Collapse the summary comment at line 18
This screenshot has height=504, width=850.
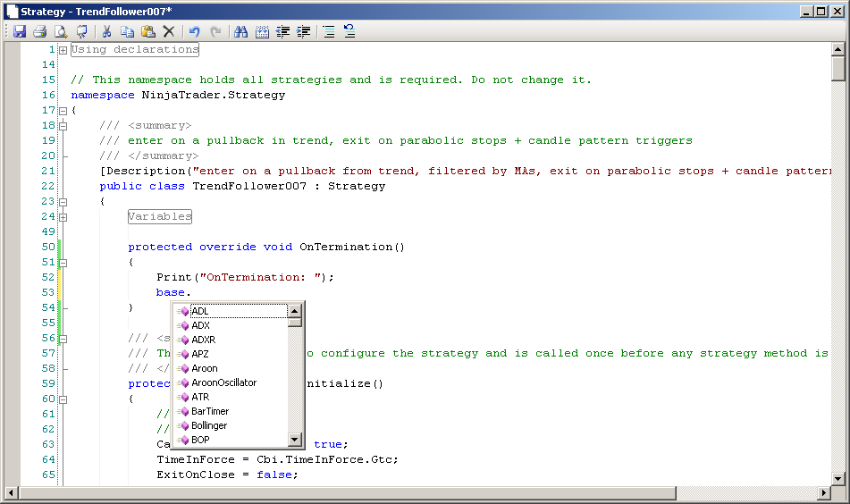point(63,126)
